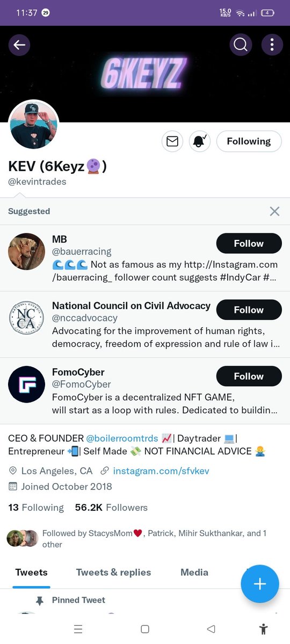Toggle tweet notifications bell icon
Viewport: 290px width, 644px height.
click(x=200, y=141)
